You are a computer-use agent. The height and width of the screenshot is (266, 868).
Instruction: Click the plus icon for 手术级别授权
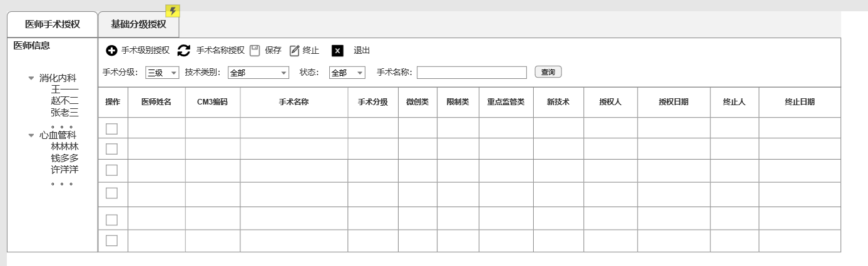(x=112, y=51)
